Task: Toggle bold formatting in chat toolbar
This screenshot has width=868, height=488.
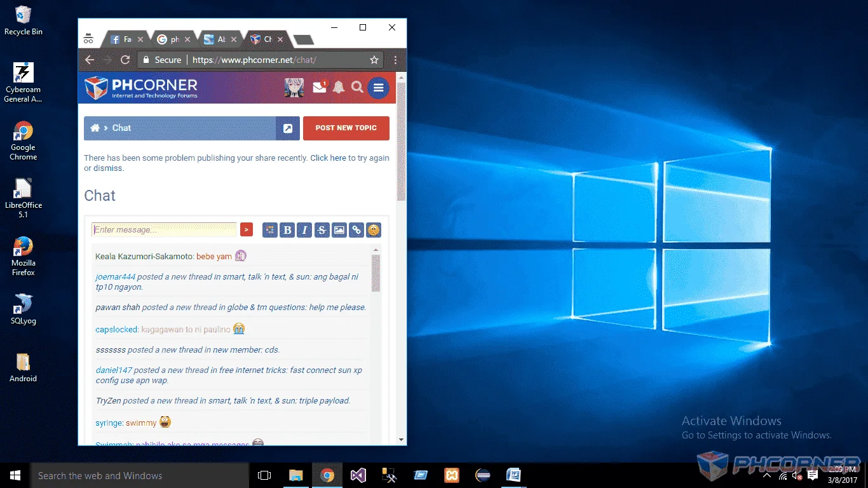Action: coord(287,230)
